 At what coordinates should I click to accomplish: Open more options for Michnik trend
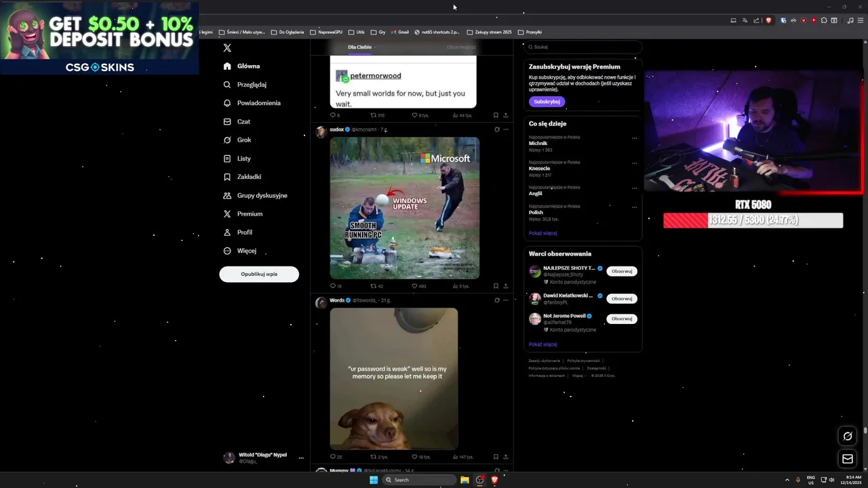635,138
